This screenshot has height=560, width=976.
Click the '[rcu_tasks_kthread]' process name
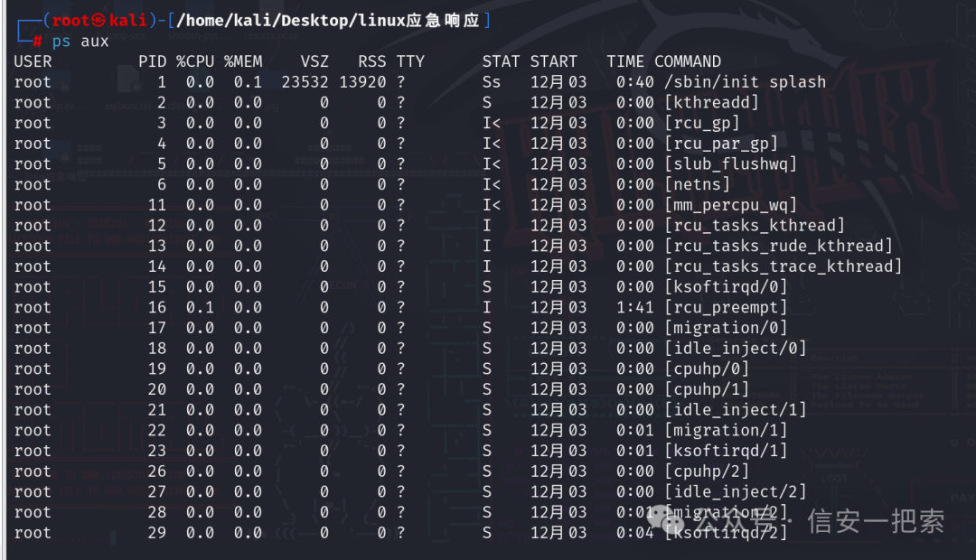(x=755, y=226)
